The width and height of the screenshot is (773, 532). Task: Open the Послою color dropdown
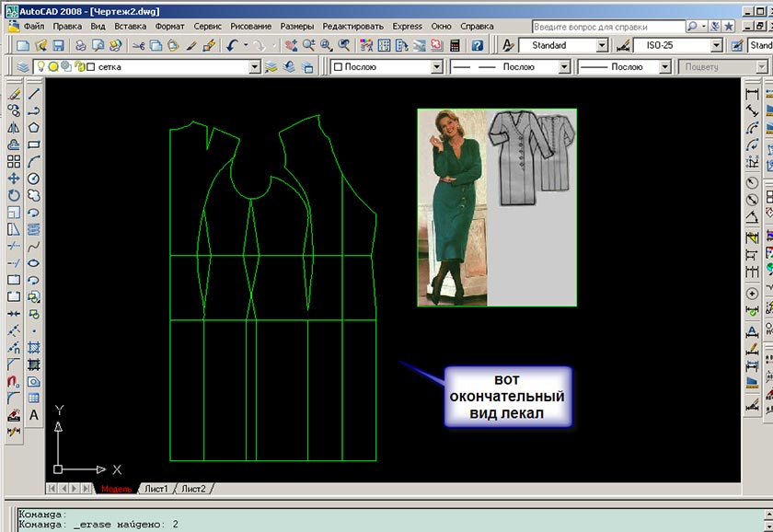[437, 67]
